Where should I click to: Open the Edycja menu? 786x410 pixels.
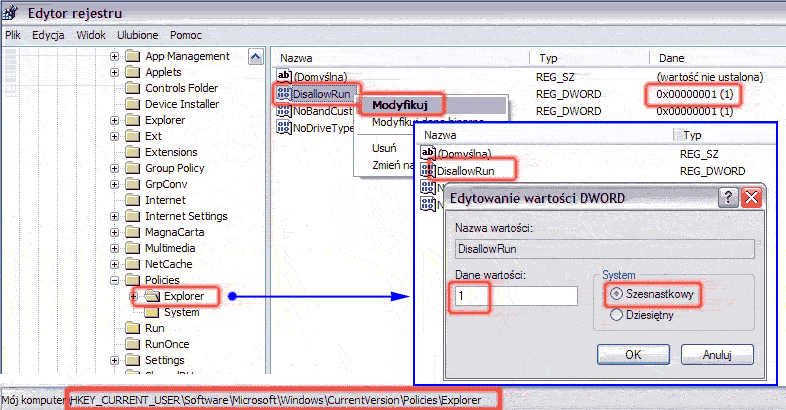(48, 34)
